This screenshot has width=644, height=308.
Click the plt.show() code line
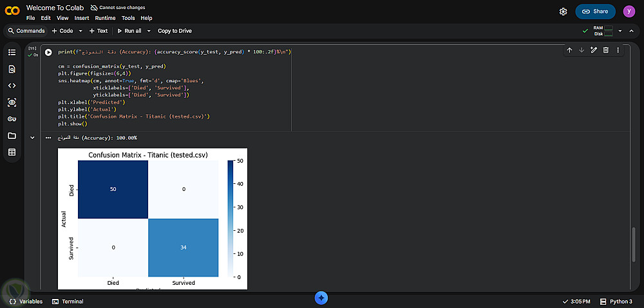point(73,123)
